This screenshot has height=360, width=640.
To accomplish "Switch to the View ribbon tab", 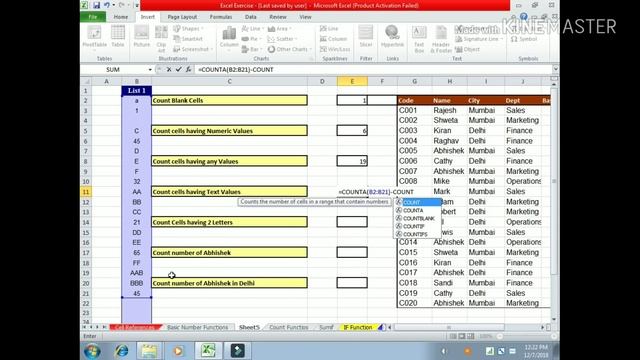I will pos(305,17).
